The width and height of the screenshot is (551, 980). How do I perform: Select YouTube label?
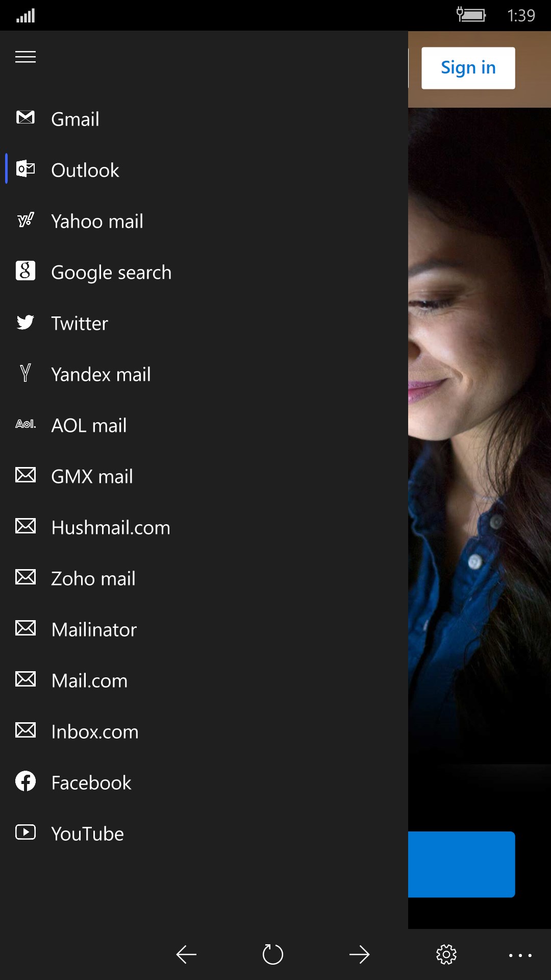(88, 834)
